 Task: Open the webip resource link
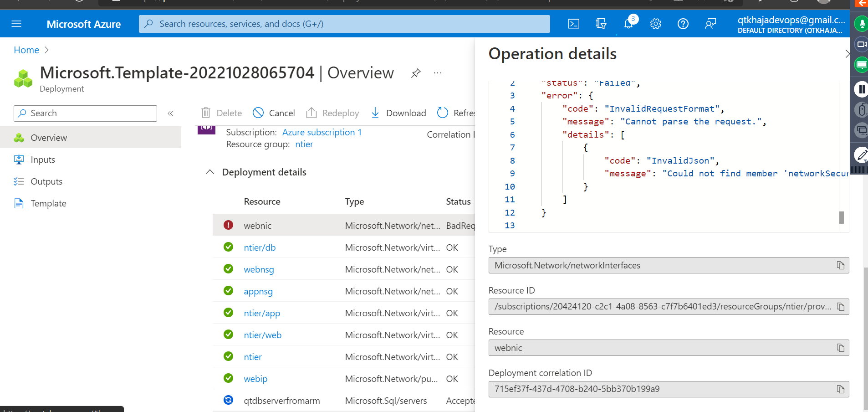255,379
